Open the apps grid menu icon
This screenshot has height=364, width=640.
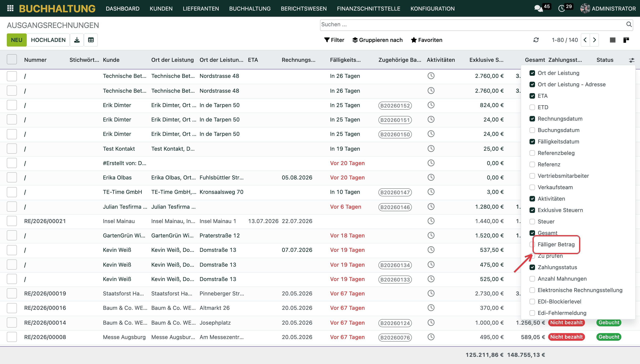[x=10, y=8]
